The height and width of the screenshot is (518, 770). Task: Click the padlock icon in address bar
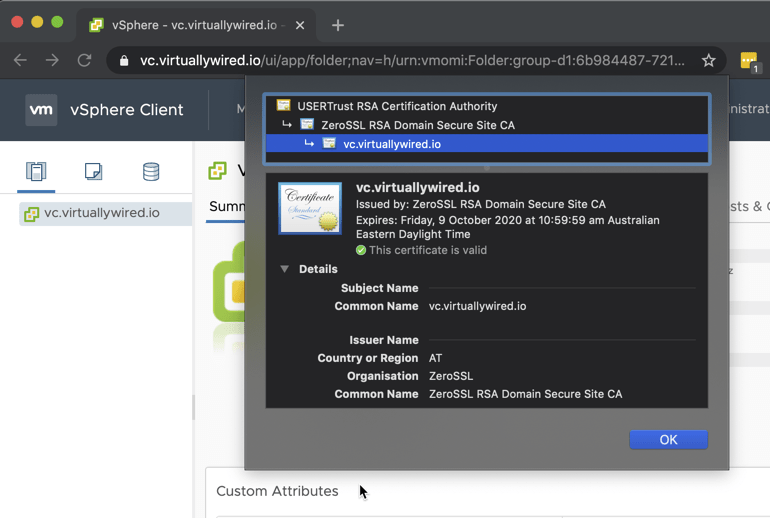[x=124, y=60]
